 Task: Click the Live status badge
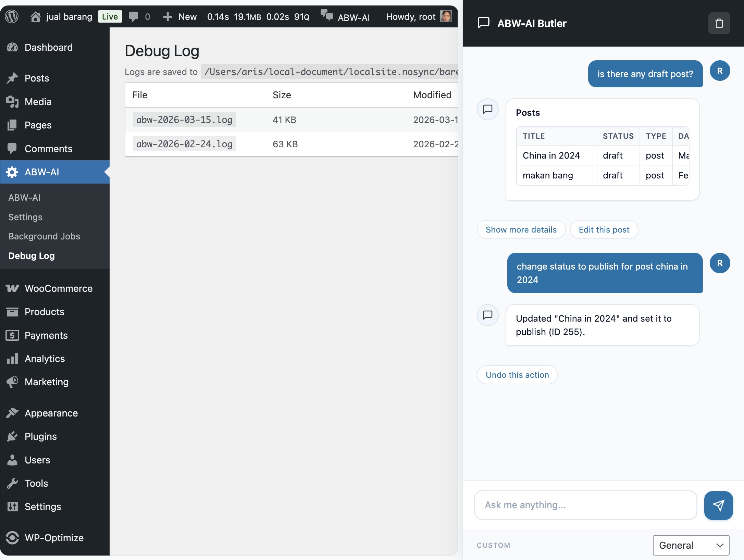(110, 16)
